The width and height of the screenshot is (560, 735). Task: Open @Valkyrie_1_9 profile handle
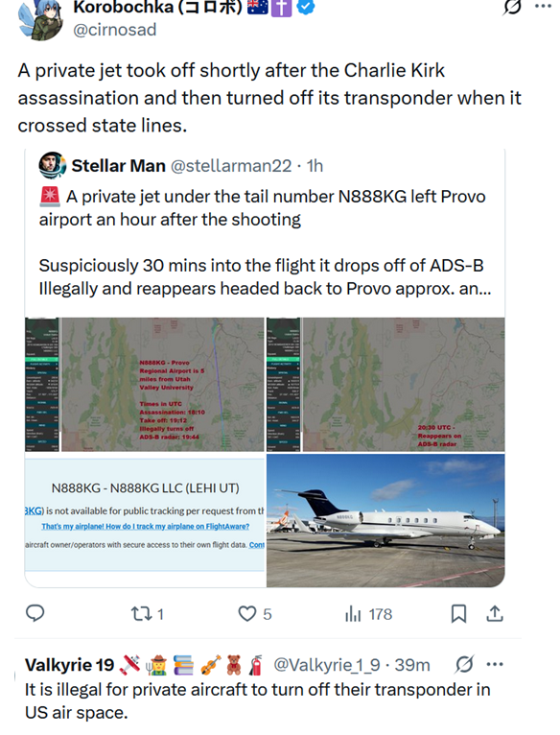[328, 665]
